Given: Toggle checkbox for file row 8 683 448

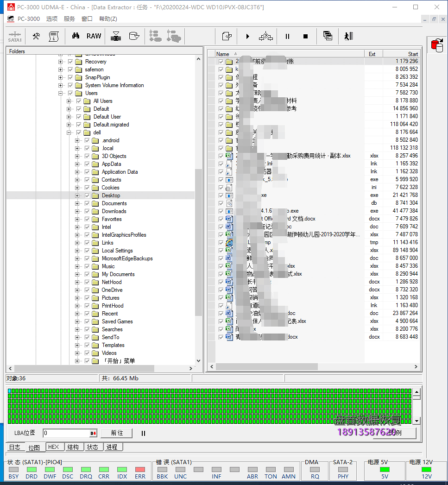Looking at the screenshot, I should coord(221,337).
